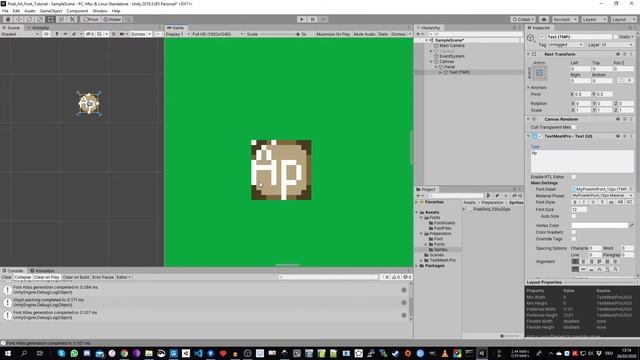Toggle Underline font style button

coord(593,202)
